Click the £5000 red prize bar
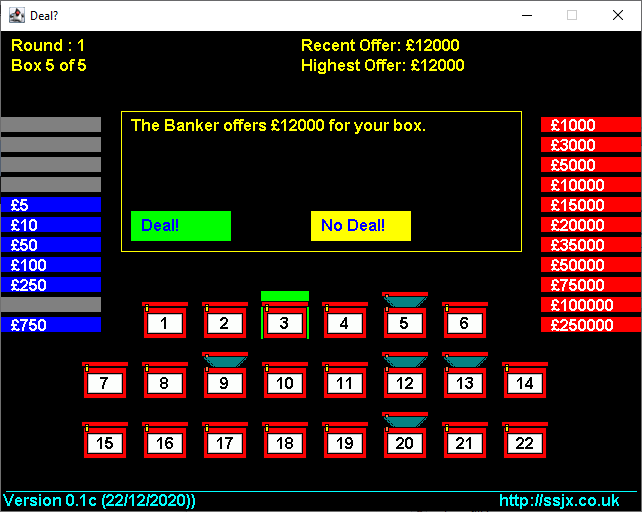The image size is (642, 512). tap(591, 165)
